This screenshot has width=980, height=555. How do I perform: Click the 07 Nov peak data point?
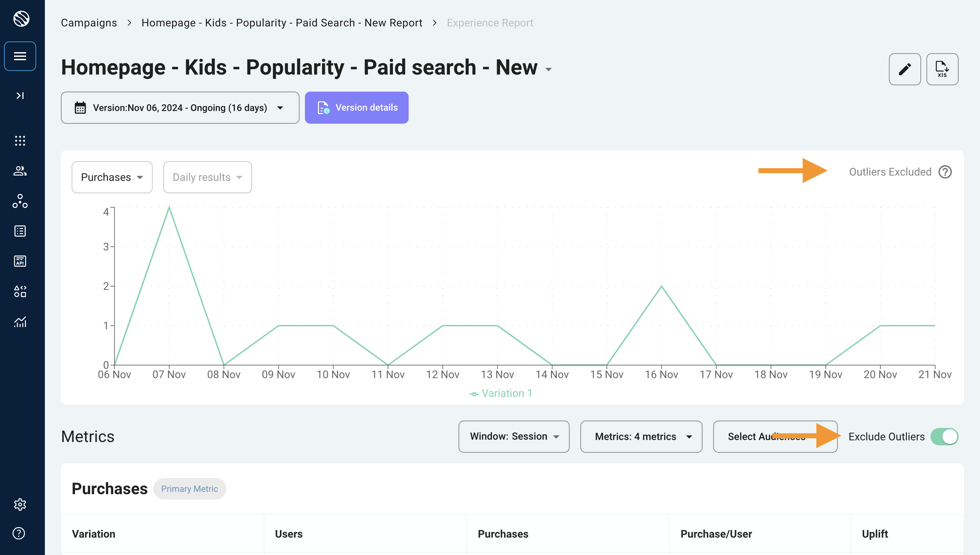(x=169, y=208)
